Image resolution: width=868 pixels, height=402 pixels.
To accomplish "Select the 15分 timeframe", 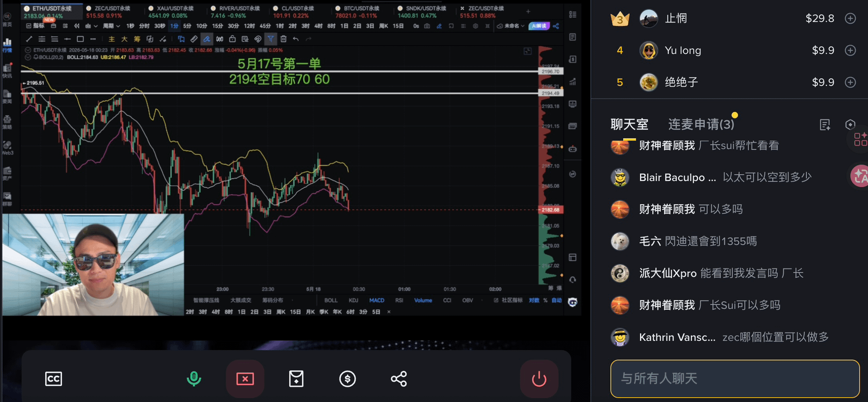I will 218,26.
